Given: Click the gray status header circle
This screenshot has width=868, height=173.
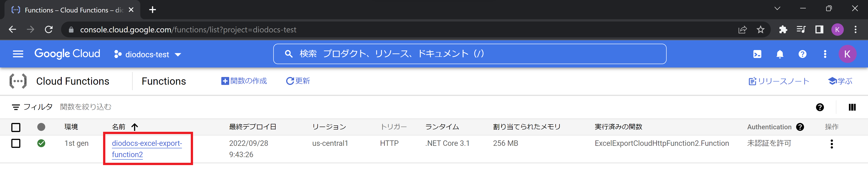Looking at the screenshot, I should (x=41, y=127).
